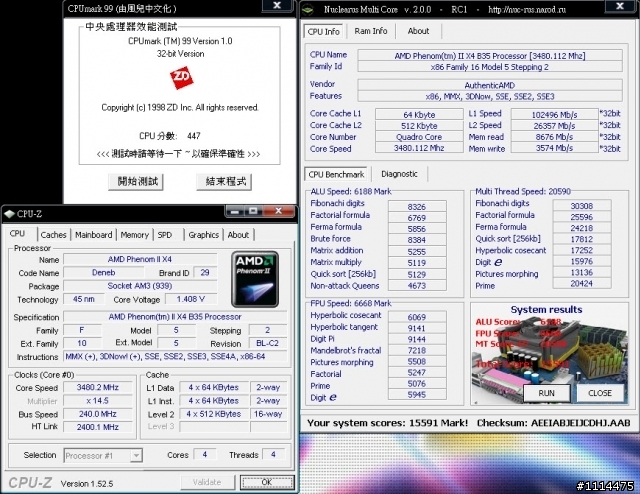Select the CPU Info tab in Nuclearus
This screenshot has height=494, width=640.
click(324, 31)
